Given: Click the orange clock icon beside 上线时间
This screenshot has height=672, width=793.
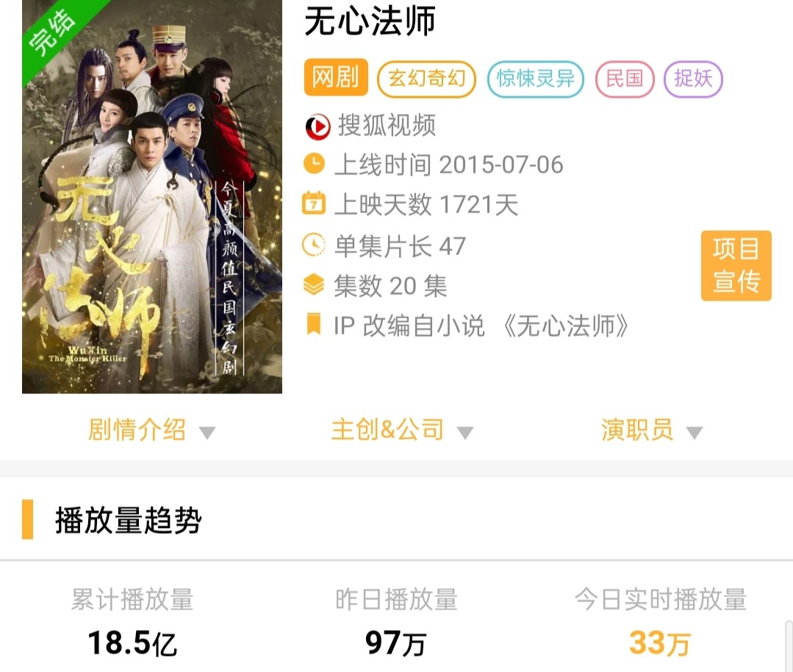Looking at the screenshot, I should pos(314,165).
